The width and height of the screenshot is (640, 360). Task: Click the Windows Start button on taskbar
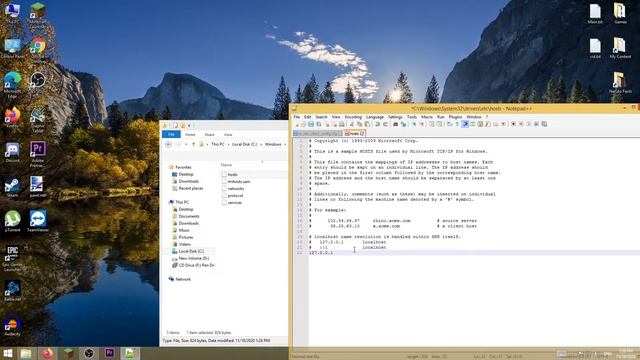pos(7,353)
